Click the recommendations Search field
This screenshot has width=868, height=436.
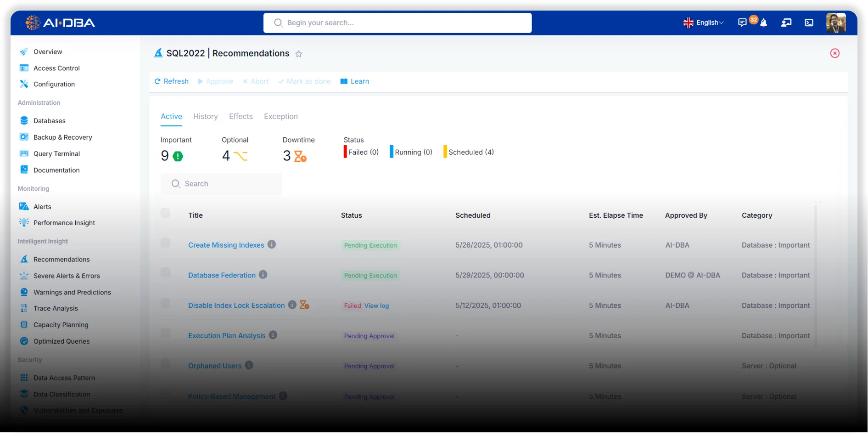pyautogui.click(x=222, y=184)
